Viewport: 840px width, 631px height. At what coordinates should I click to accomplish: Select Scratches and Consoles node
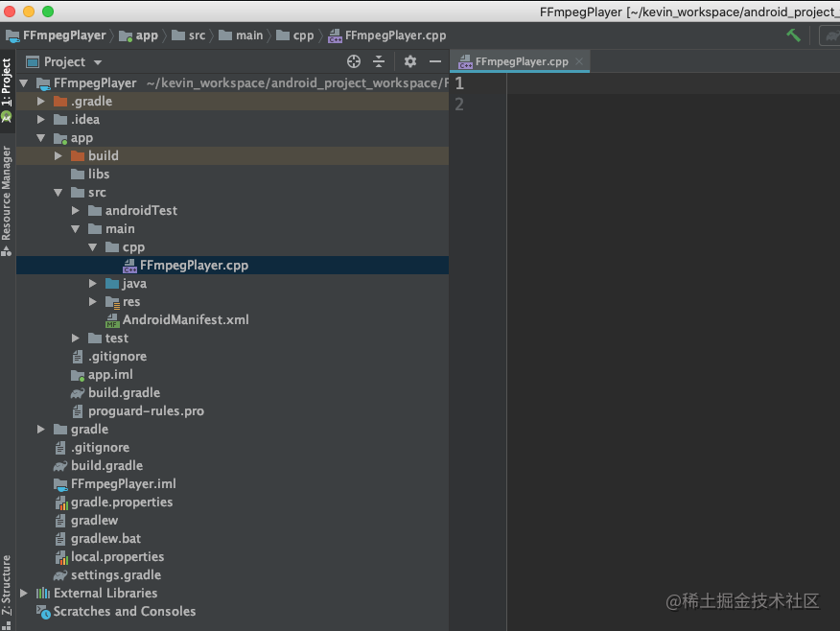[232, 611]
